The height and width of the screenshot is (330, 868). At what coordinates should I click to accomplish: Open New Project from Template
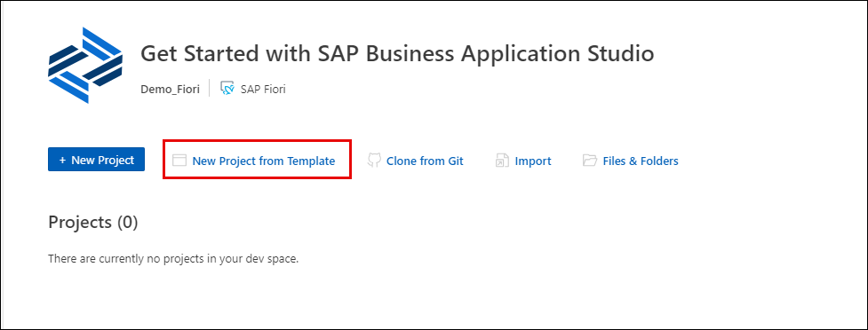click(264, 161)
